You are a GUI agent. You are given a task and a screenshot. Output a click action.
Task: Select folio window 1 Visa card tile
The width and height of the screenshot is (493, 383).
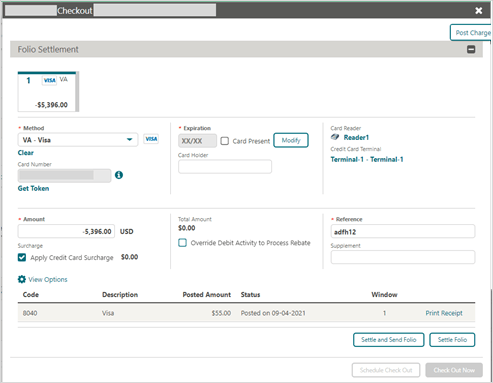click(x=48, y=91)
